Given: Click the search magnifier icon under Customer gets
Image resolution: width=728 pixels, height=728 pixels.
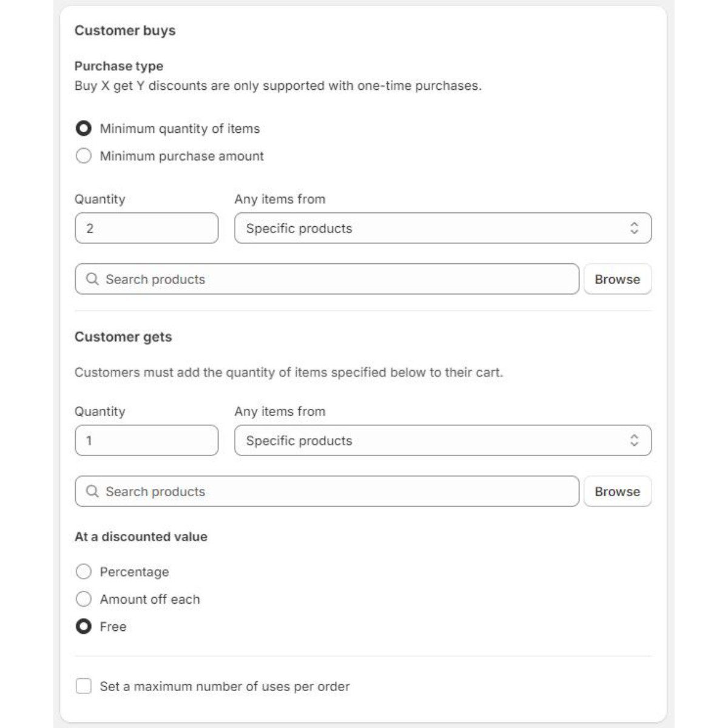Looking at the screenshot, I should pos(92,491).
